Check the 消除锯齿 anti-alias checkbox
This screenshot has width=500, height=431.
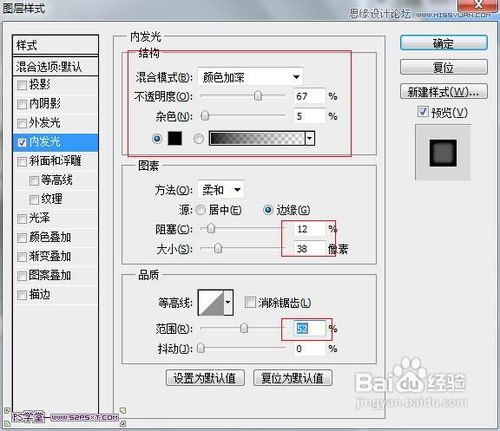point(250,302)
